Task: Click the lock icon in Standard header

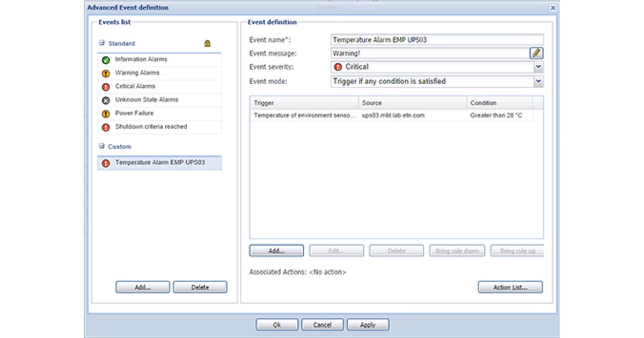Action: click(207, 43)
